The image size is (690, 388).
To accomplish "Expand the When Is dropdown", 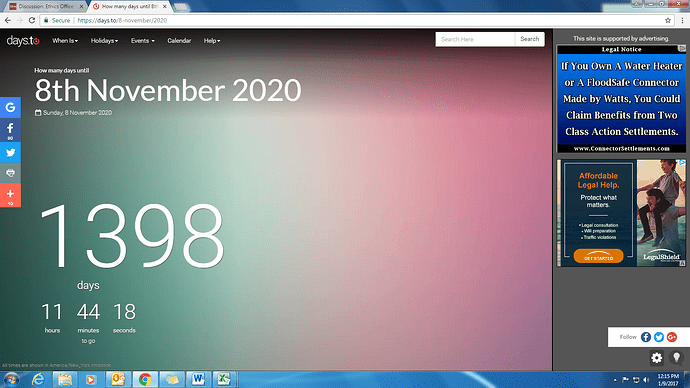I will pos(65,40).
